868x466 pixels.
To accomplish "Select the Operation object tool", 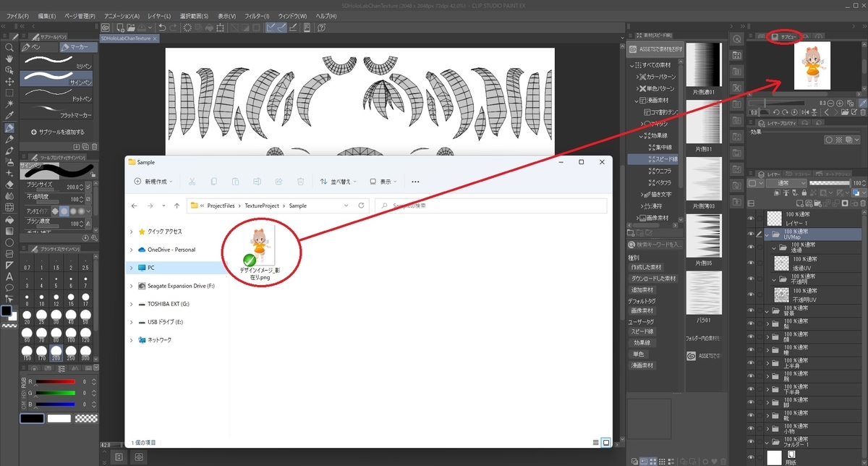I will point(9,70).
